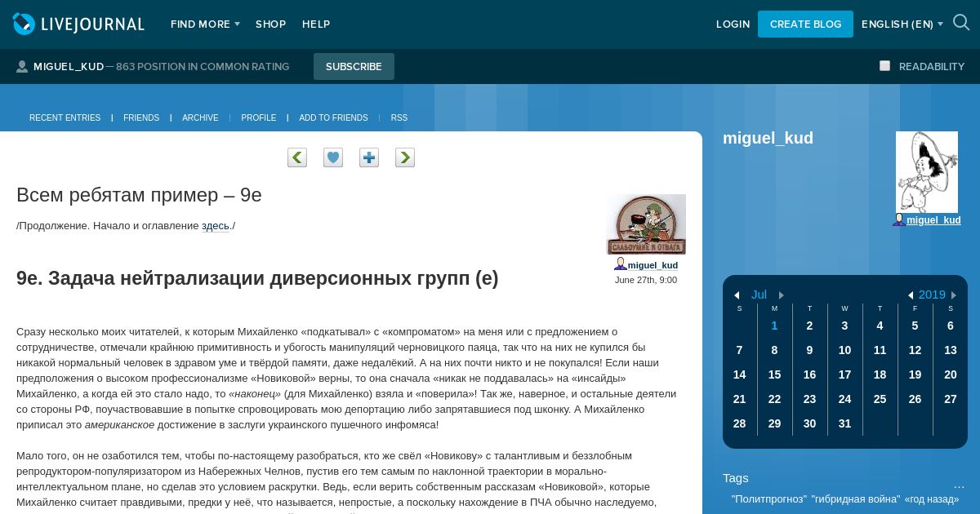Click the LiveJournal logo

tap(78, 24)
